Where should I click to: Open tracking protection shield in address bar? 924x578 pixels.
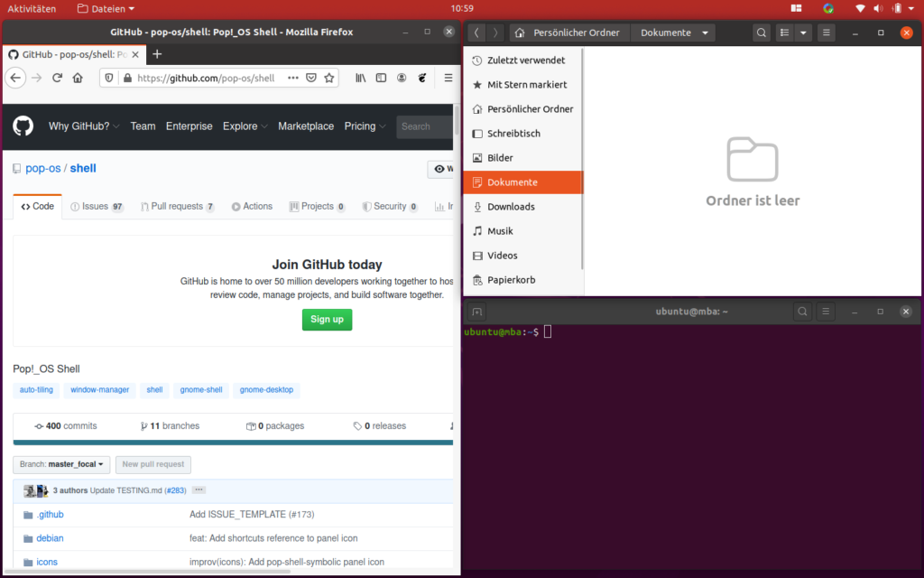[x=109, y=78]
